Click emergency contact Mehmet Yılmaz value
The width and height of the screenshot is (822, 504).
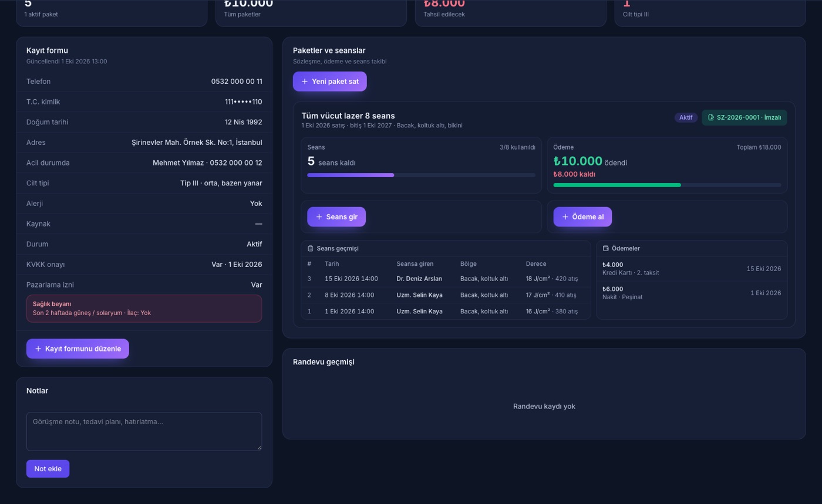[207, 163]
